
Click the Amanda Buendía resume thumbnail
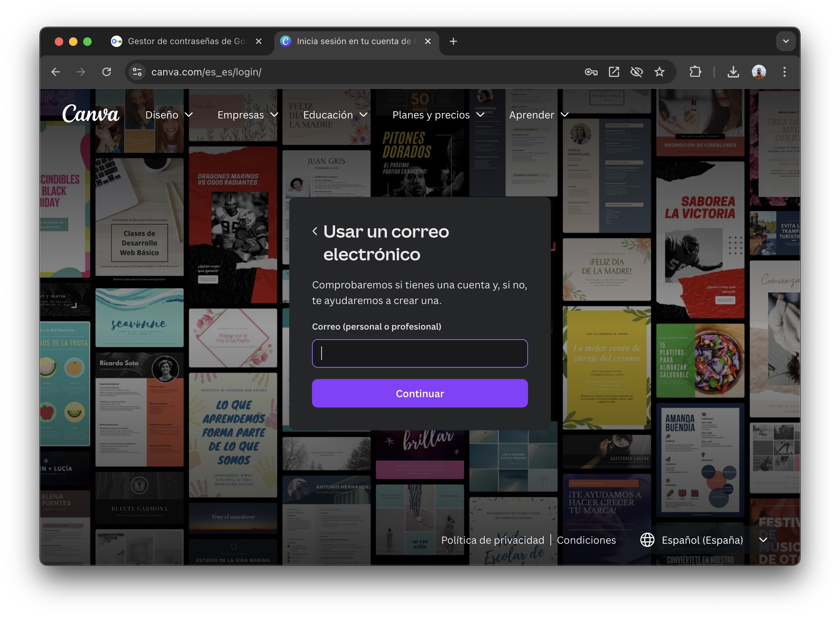pyautogui.click(x=700, y=460)
